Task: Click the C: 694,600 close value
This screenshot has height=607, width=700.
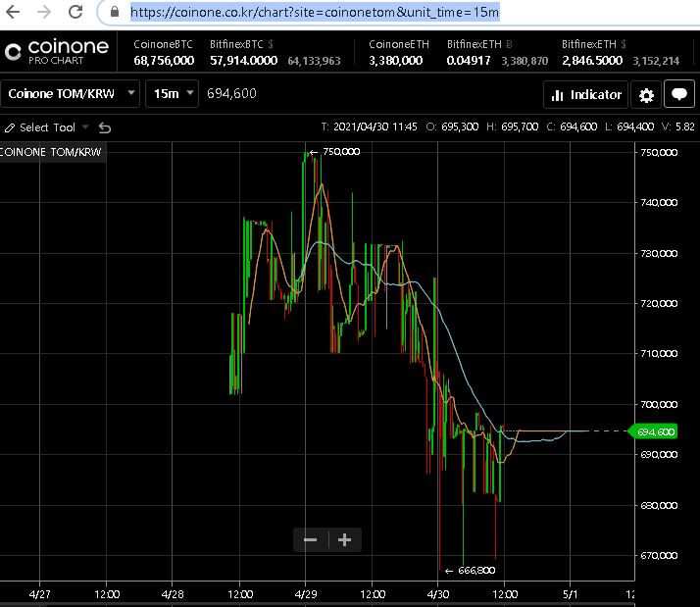Action: [x=572, y=126]
